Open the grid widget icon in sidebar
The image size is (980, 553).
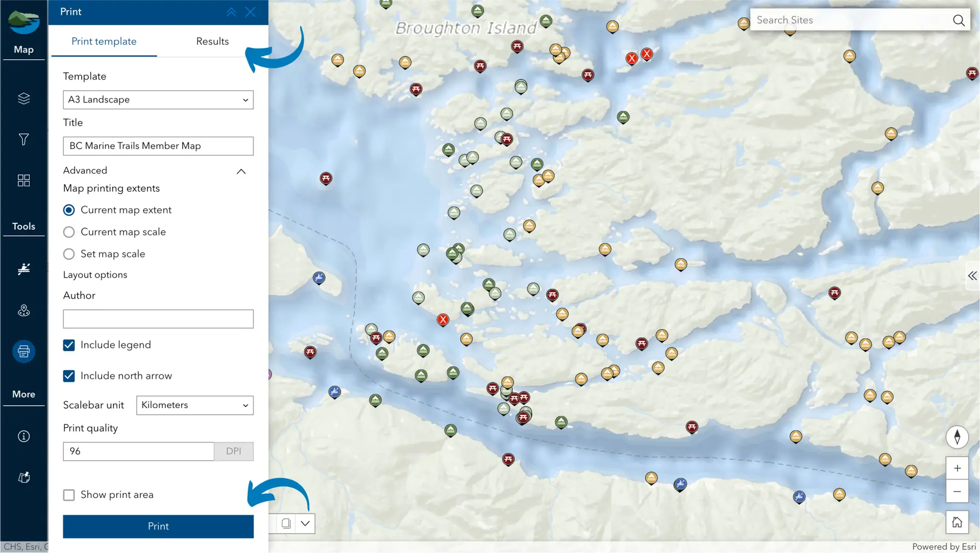pyautogui.click(x=23, y=180)
